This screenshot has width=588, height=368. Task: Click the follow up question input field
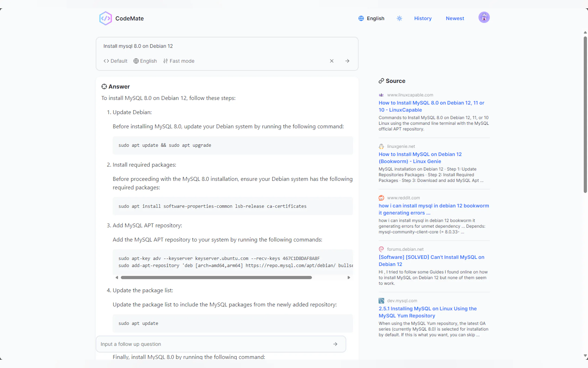(214, 344)
